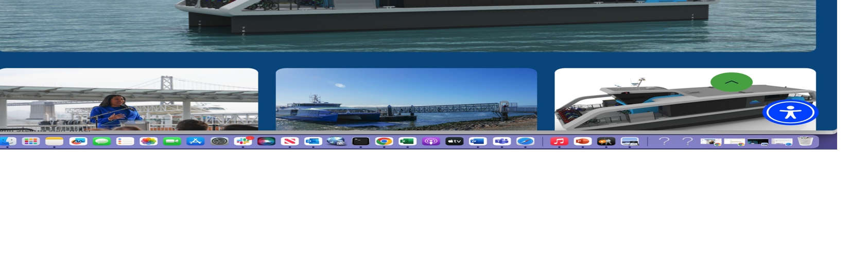Activate Siri from the Dock
868x259 pixels.
(x=267, y=141)
